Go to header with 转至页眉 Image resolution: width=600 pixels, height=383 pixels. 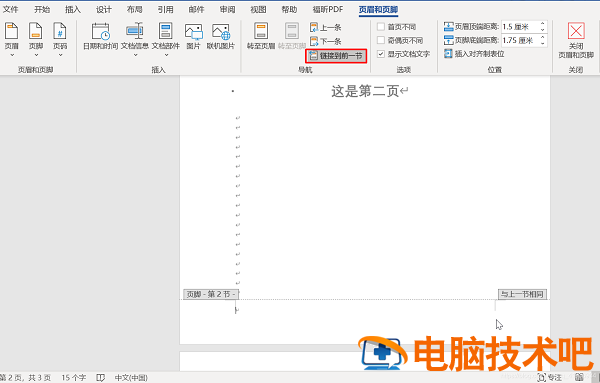click(261, 36)
